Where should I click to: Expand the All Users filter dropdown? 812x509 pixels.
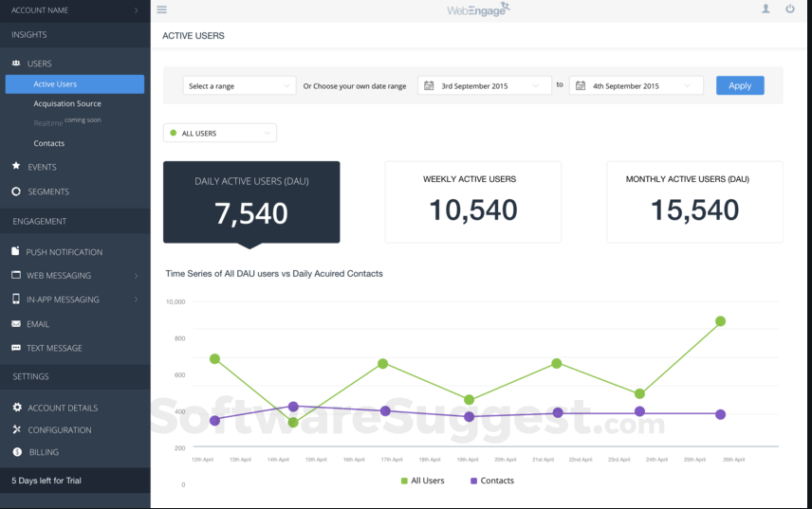coord(220,134)
